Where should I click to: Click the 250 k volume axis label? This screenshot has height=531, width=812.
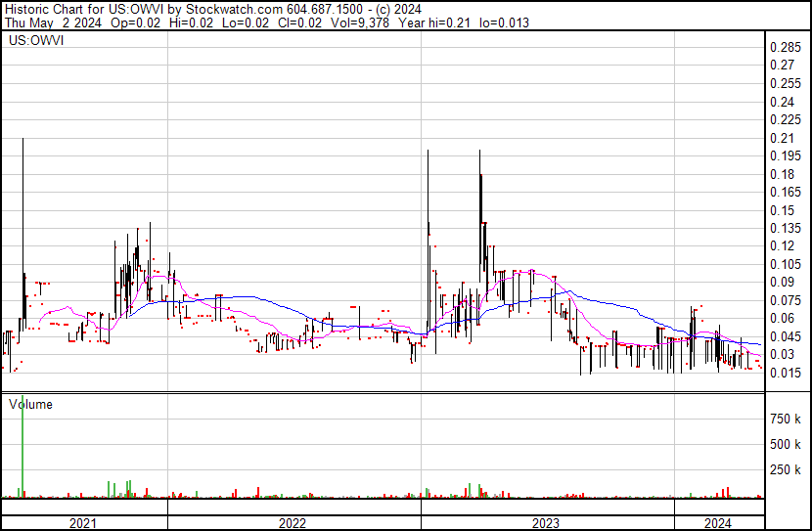click(x=787, y=470)
